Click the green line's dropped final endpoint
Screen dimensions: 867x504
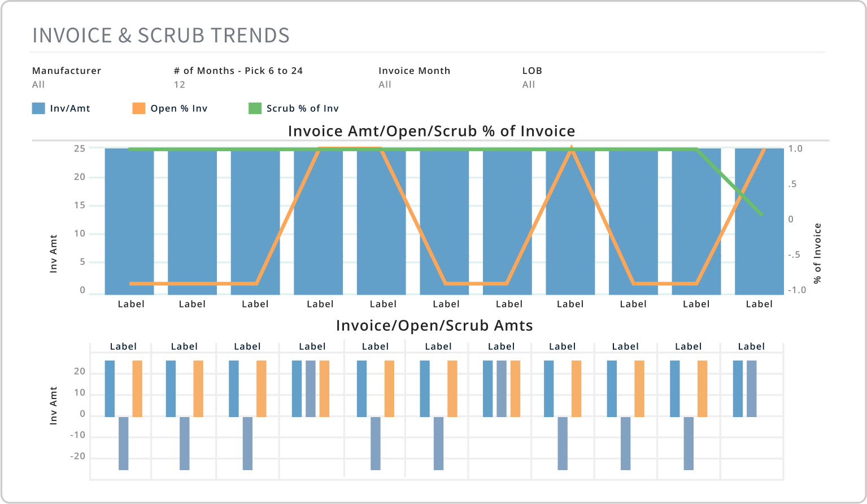(762, 214)
